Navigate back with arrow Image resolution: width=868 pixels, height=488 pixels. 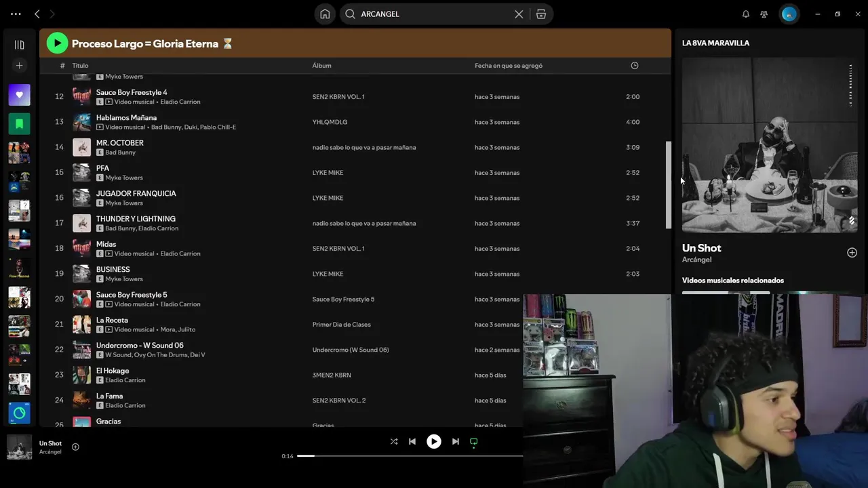[37, 14]
